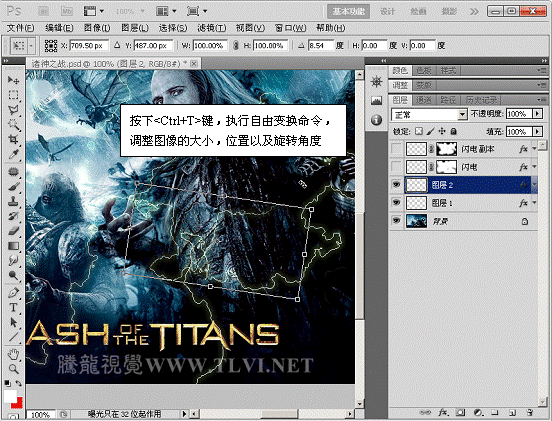Toggle lock all padlock
The image size is (552, 421).
tap(453, 131)
